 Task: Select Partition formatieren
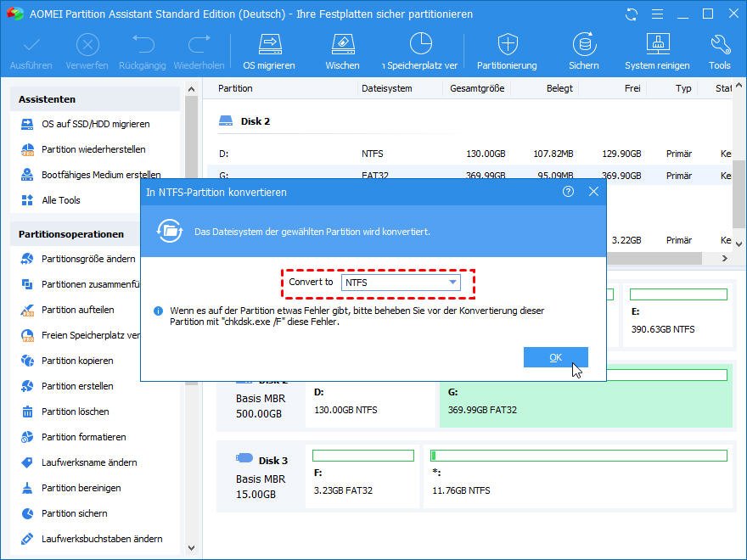point(73,437)
